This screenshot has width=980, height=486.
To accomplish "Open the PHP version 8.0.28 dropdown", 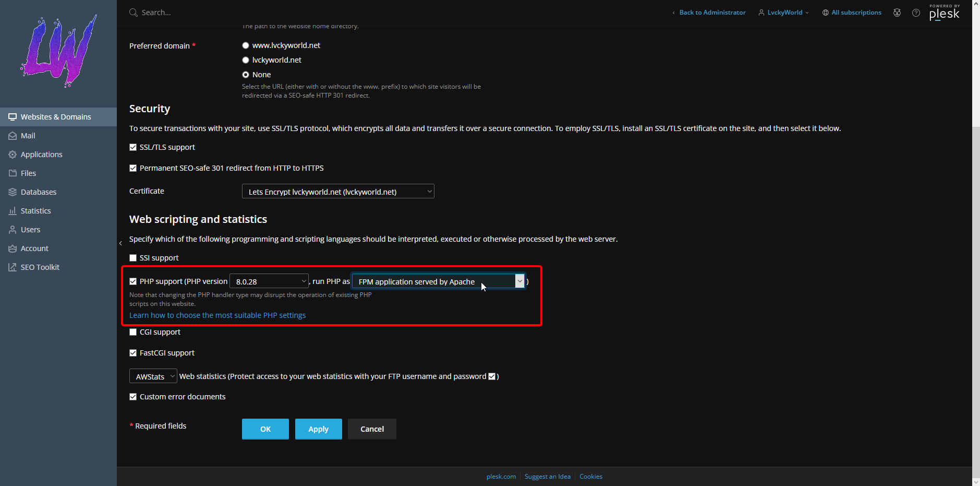I will [x=269, y=281].
